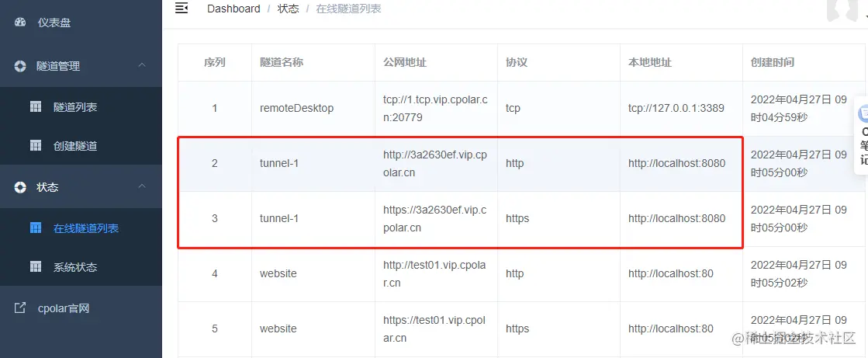Open 系统状态 in the sidebar
The image size is (868, 358).
(x=81, y=267)
